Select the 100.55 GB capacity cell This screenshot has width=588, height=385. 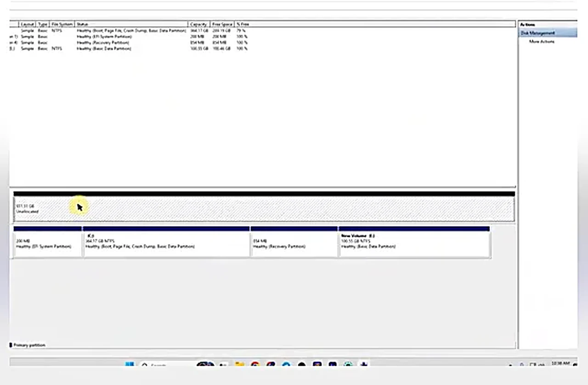tap(198, 48)
